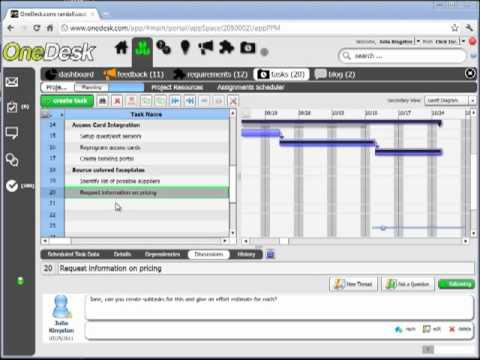The height and width of the screenshot is (360, 480).
Task: Select the Reprogram access cards task row
Action: pyautogui.click(x=147, y=147)
